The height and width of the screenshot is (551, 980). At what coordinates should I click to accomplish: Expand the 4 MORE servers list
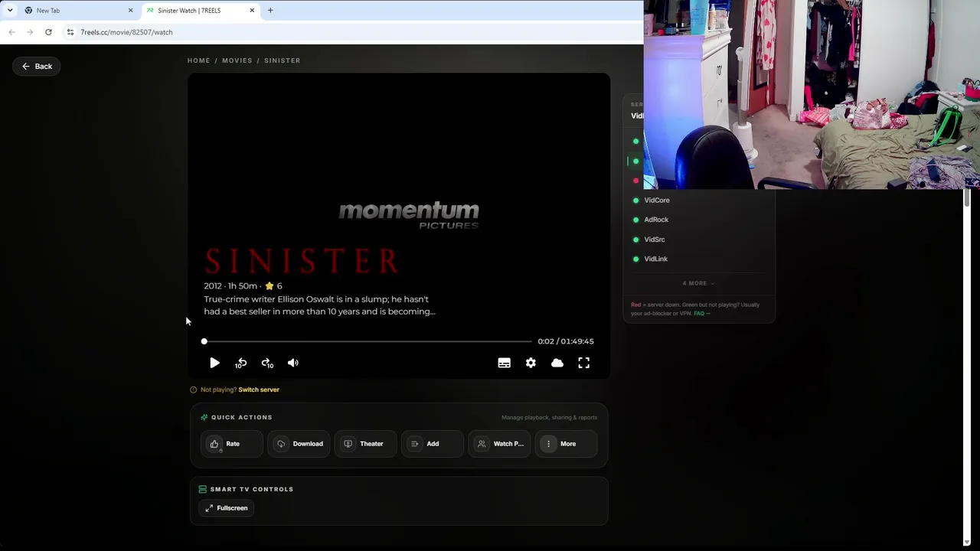pos(698,283)
